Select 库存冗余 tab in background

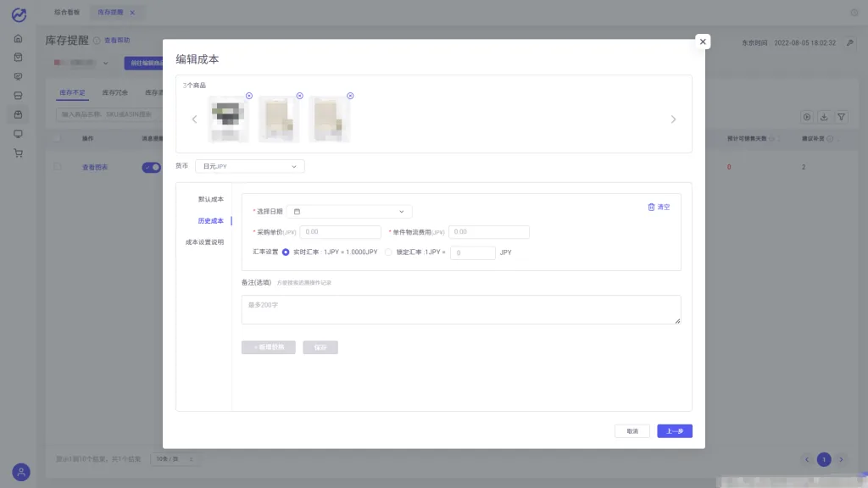tap(115, 92)
